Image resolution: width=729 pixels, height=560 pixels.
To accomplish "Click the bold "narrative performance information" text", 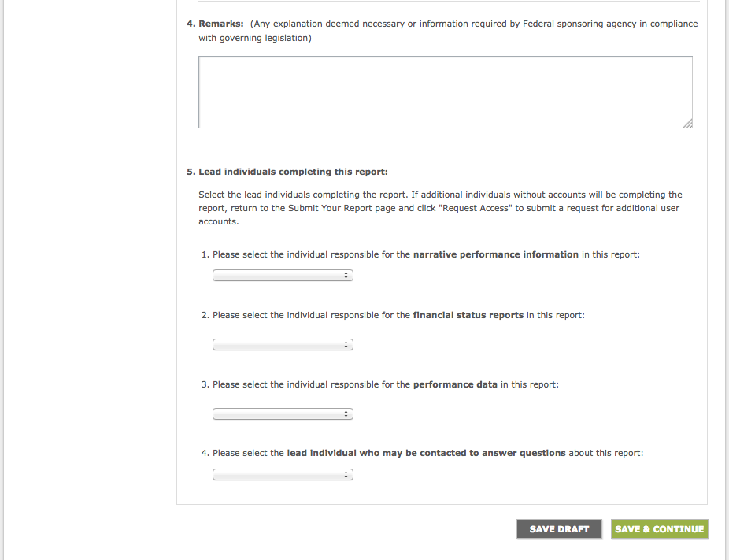I will pos(495,254).
